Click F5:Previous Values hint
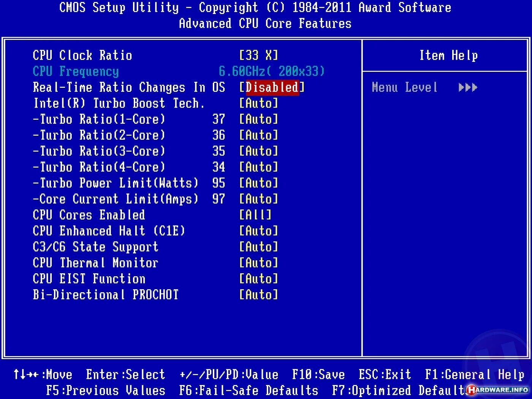The width and height of the screenshot is (532, 399). (106, 391)
